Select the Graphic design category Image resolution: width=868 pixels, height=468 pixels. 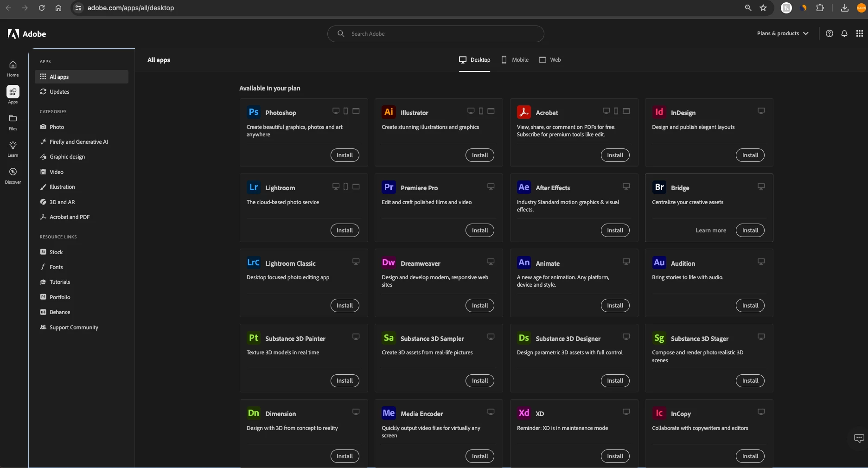[82, 157]
